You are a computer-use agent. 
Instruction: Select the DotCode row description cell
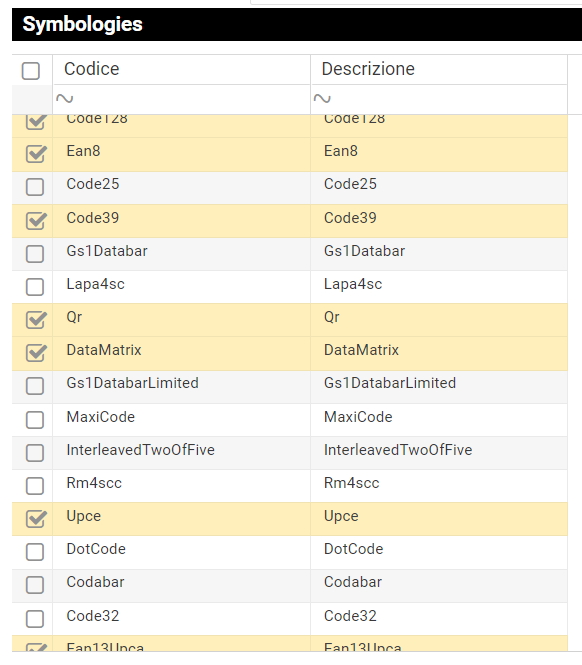pos(439,552)
